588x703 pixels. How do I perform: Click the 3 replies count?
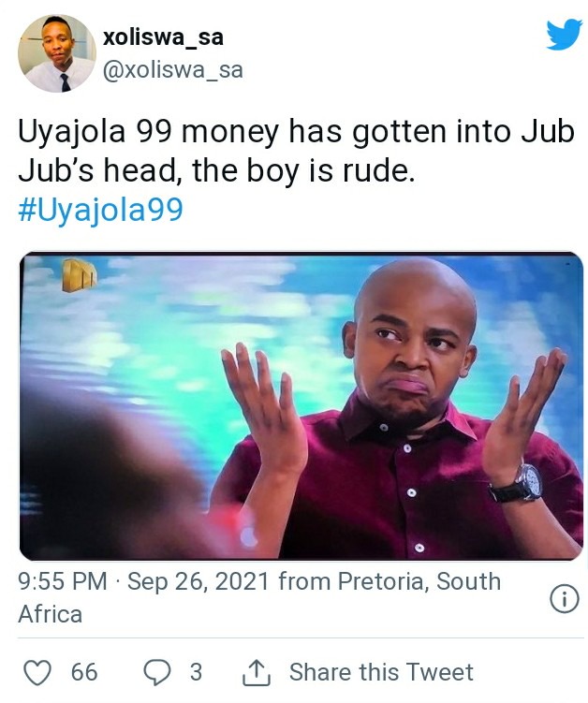(x=196, y=672)
